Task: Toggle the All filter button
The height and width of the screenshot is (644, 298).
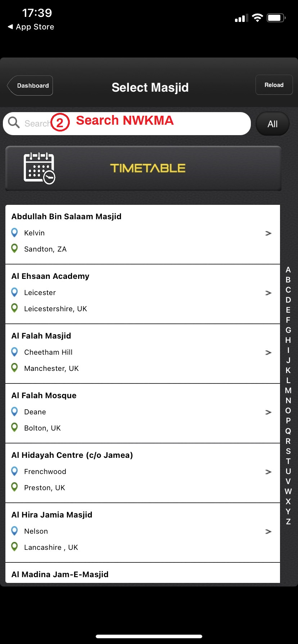Action: pos(272,124)
